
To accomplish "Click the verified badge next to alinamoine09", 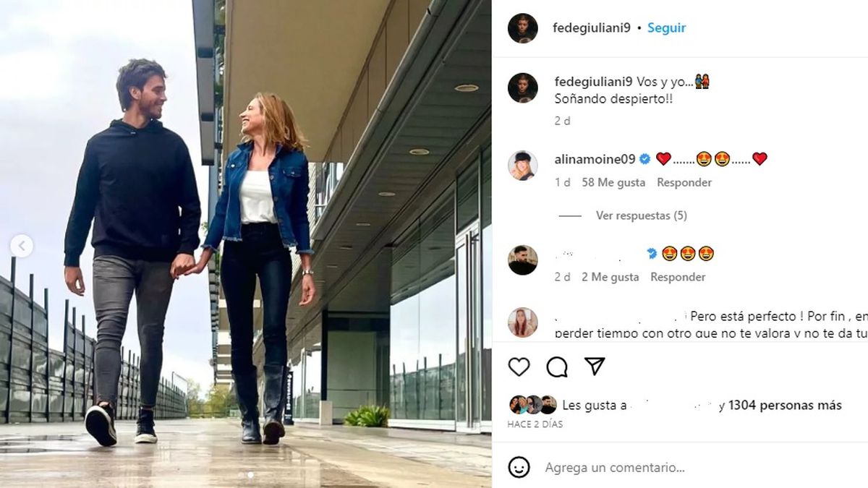I will click(645, 159).
